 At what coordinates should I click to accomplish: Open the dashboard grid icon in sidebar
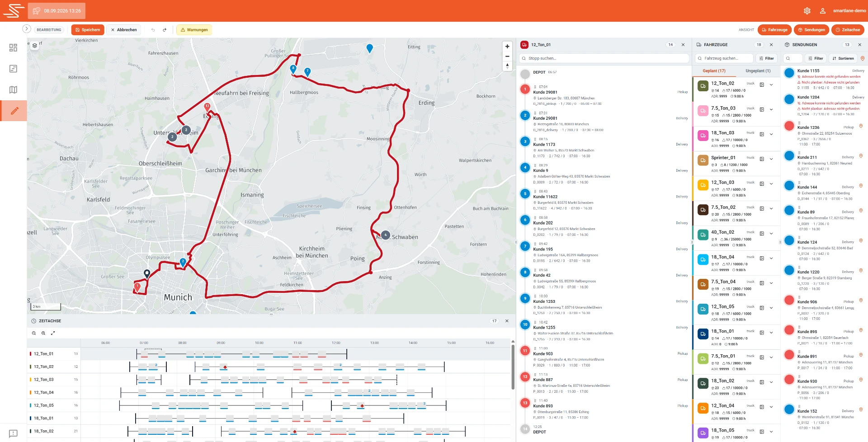click(13, 47)
